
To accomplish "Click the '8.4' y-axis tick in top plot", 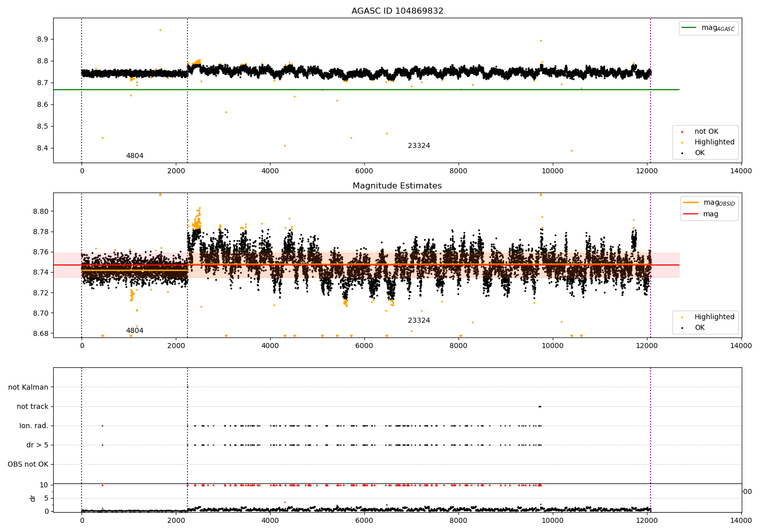I will [43, 148].
